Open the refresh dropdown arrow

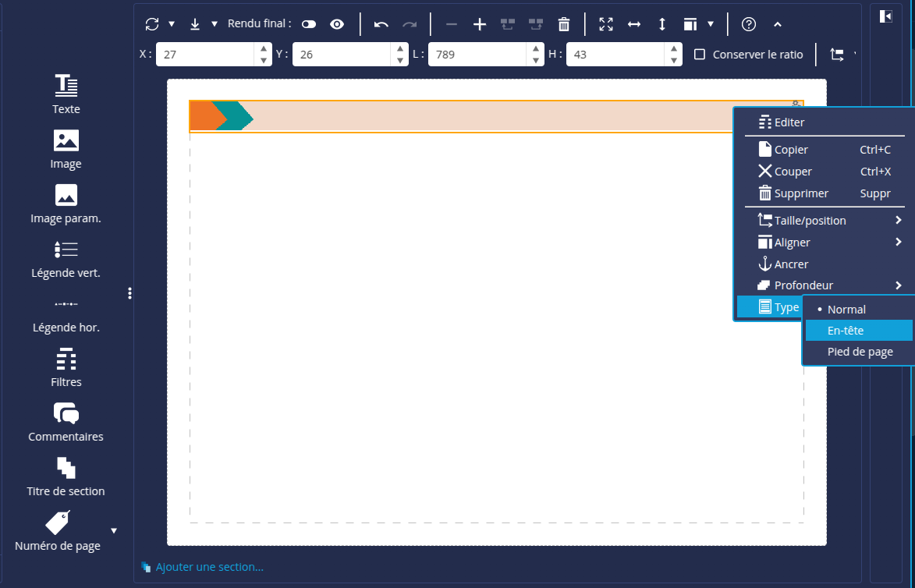coord(172,24)
